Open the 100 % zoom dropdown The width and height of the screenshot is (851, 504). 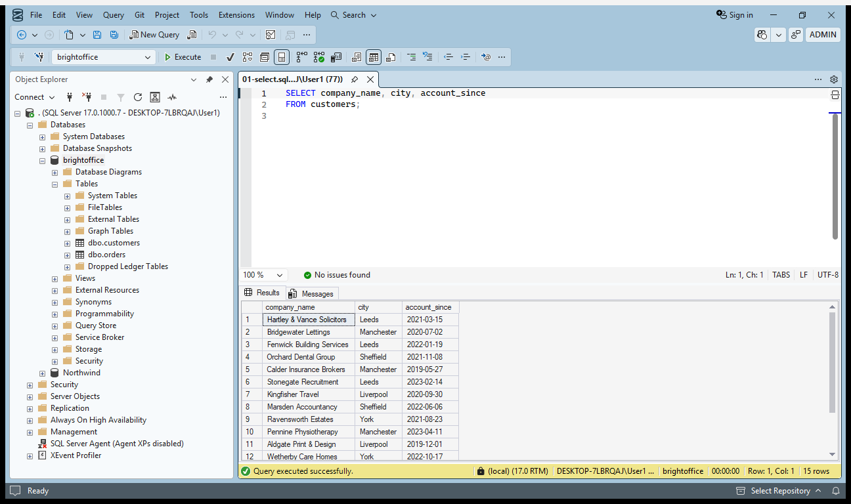pyautogui.click(x=280, y=275)
